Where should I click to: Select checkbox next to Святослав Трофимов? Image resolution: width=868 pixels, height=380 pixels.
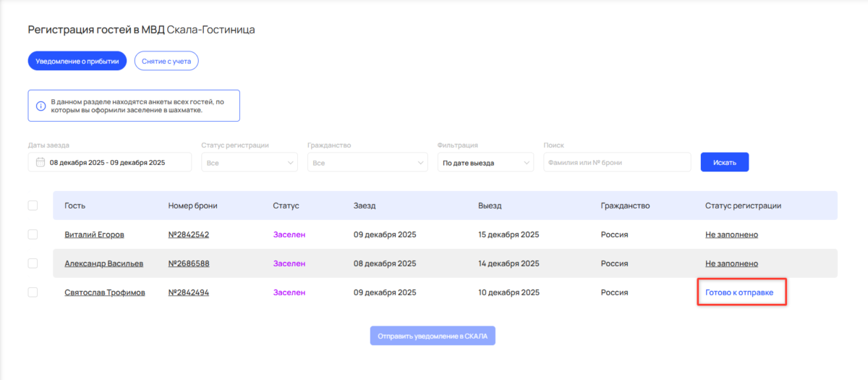click(33, 292)
